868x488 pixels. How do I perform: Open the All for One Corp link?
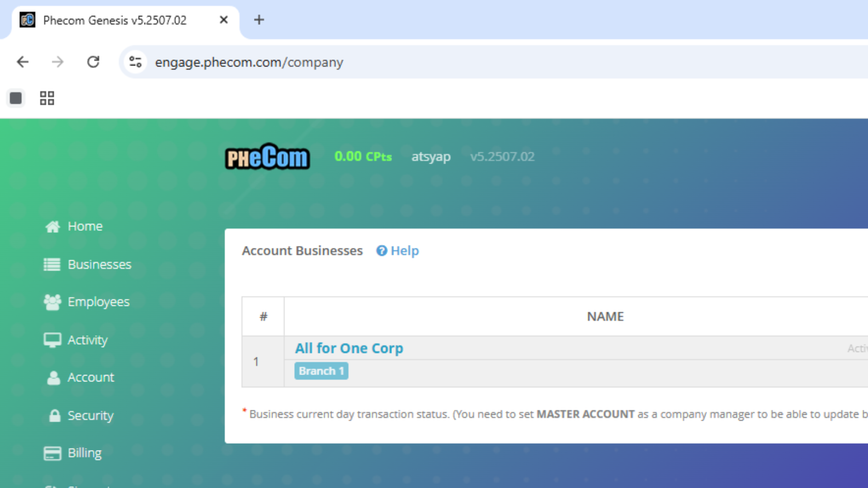click(349, 348)
